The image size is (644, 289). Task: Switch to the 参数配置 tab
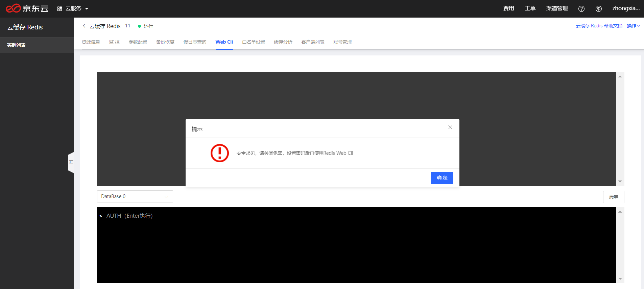pyautogui.click(x=138, y=42)
